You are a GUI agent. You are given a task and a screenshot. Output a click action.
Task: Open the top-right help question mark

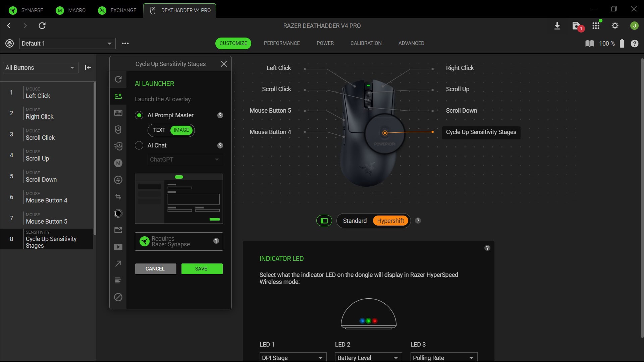(x=634, y=44)
